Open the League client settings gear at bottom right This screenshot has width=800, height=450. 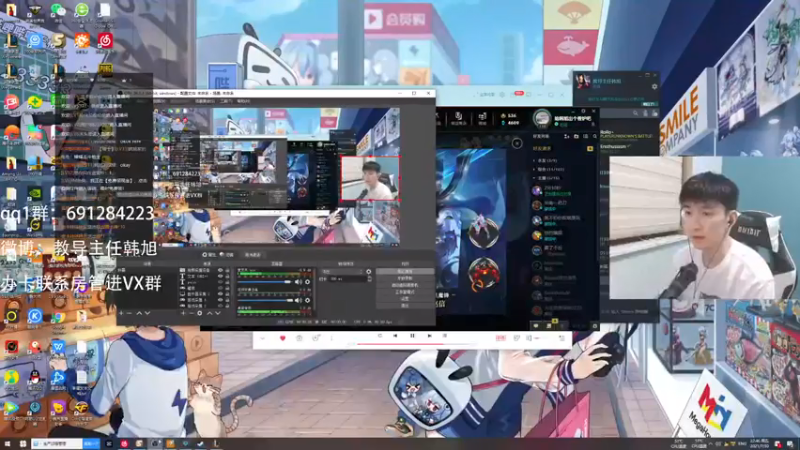coord(594,326)
